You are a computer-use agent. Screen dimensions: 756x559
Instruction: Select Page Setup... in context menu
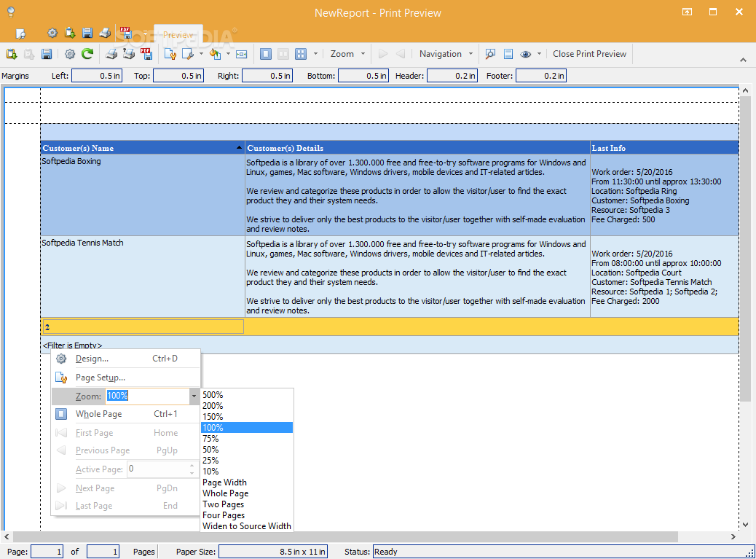coord(125,378)
